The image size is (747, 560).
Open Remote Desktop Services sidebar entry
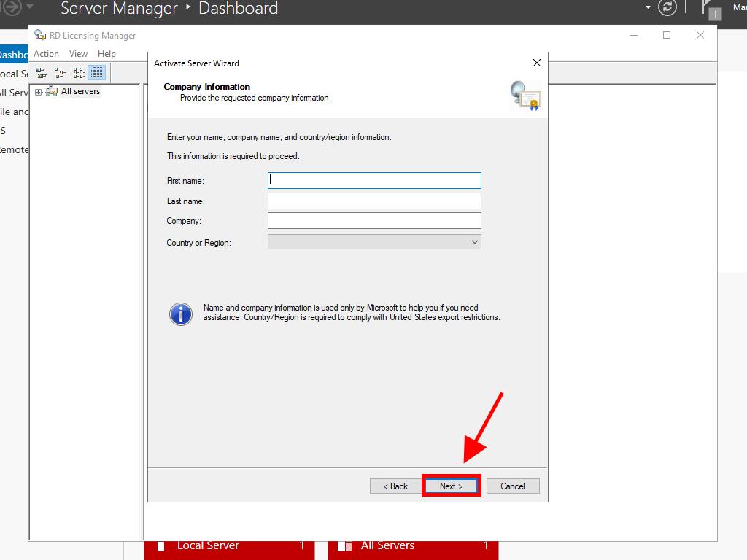click(15, 150)
